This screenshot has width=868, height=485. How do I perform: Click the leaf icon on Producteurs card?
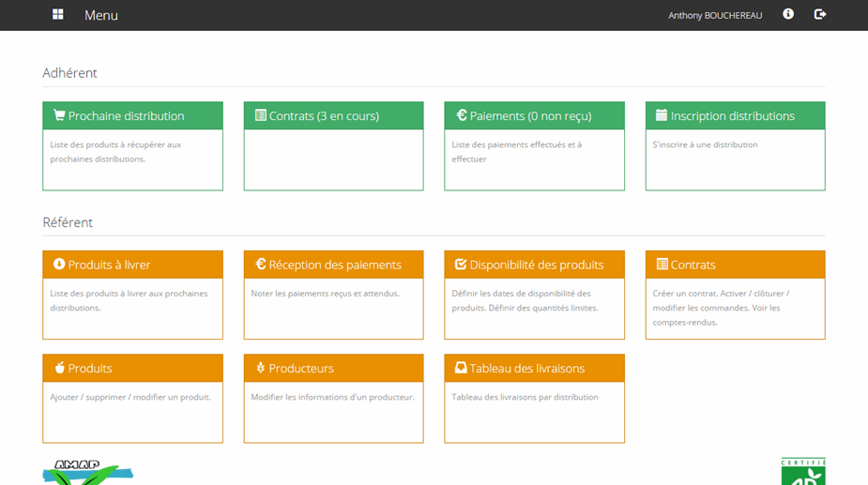click(x=260, y=368)
